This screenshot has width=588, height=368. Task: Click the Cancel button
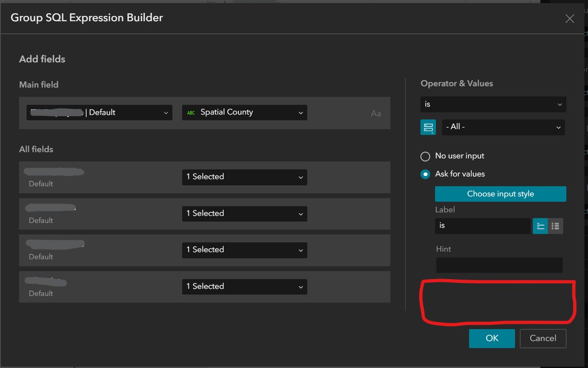click(x=542, y=338)
